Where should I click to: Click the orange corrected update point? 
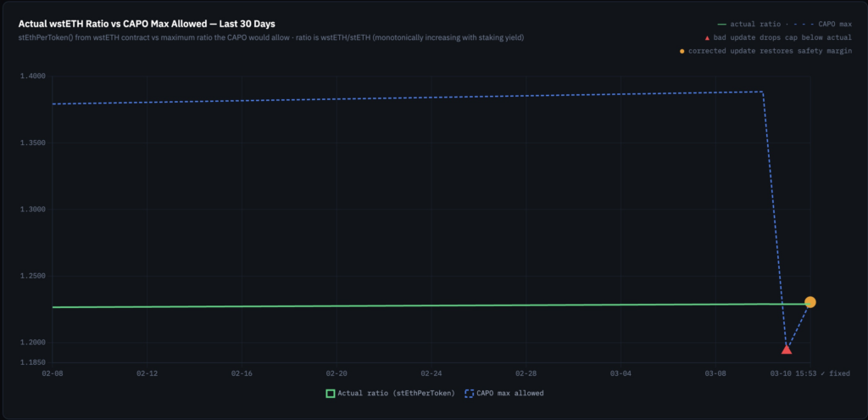click(x=810, y=302)
